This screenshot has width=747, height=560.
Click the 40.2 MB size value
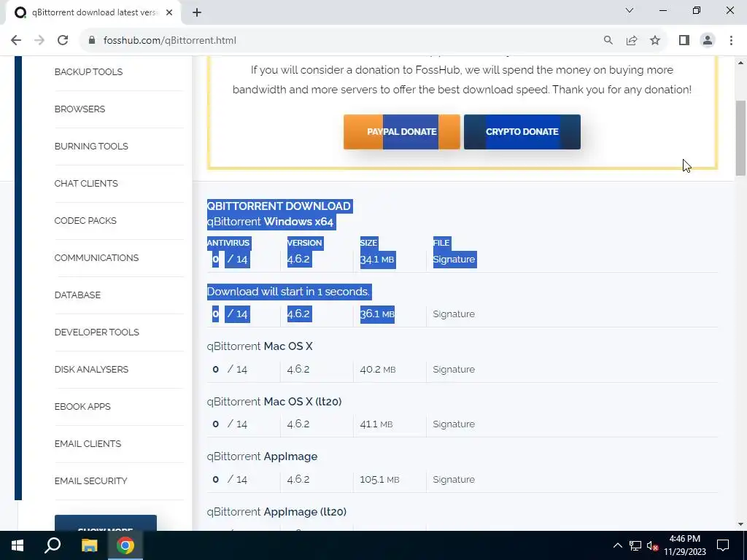point(377,370)
